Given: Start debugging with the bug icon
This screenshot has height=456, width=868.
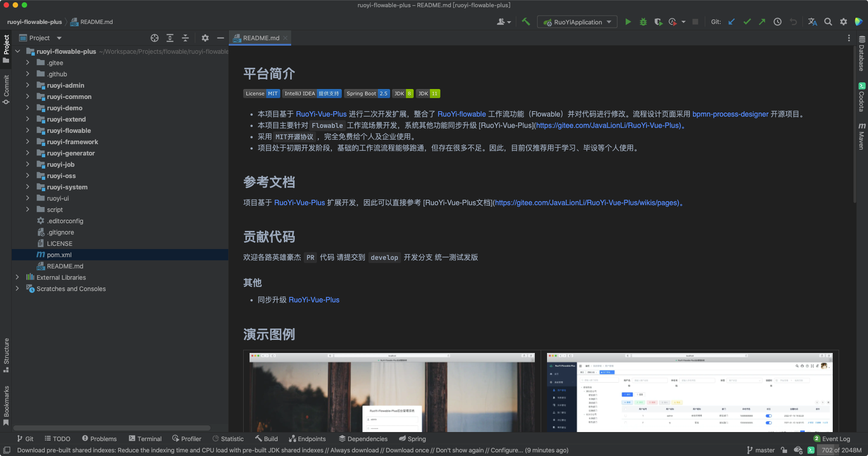Looking at the screenshot, I should click(643, 22).
